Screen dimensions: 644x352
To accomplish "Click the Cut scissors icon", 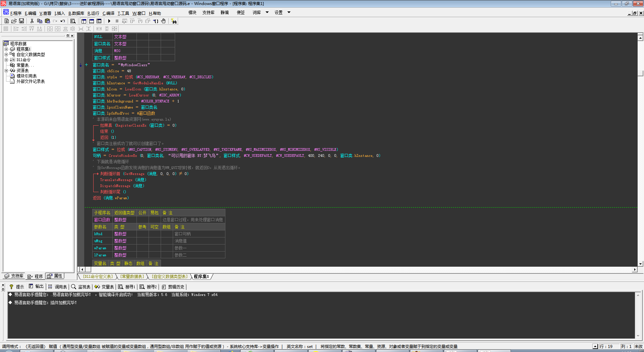I will coord(32,21).
